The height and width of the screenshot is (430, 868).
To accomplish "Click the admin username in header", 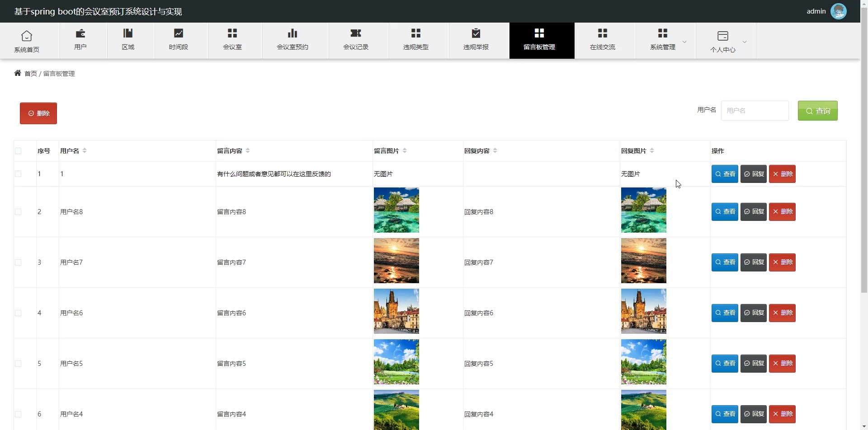I will [x=816, y=11].
